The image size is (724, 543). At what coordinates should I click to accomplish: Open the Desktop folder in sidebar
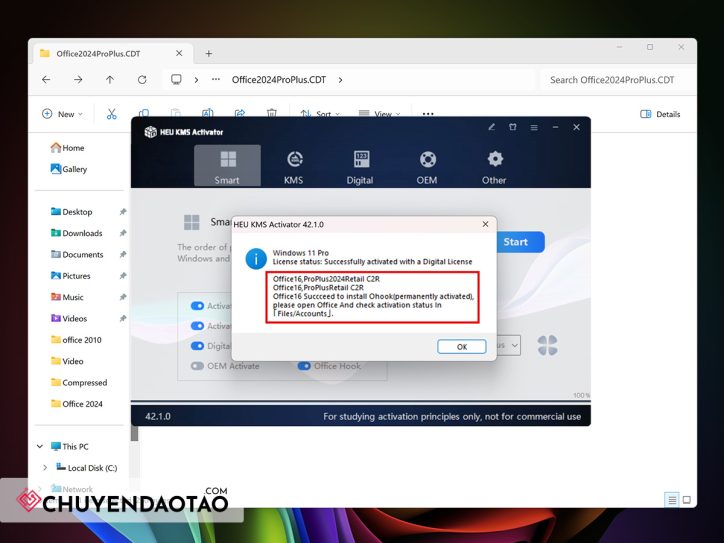(72, 212)
